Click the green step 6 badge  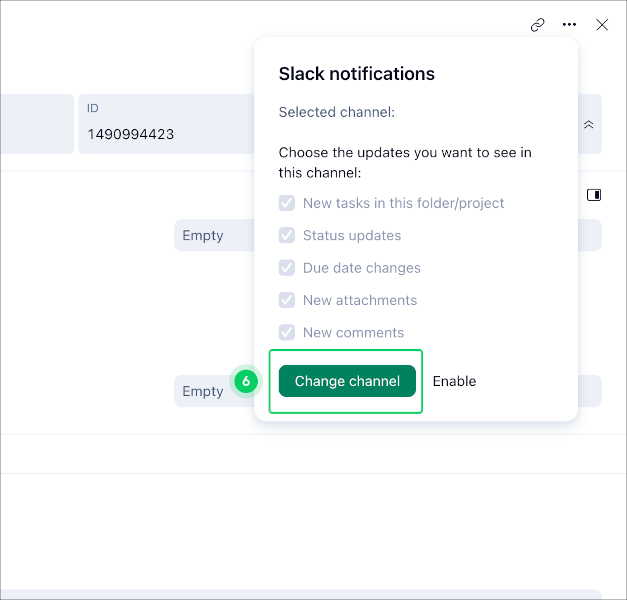coord(246,381)
